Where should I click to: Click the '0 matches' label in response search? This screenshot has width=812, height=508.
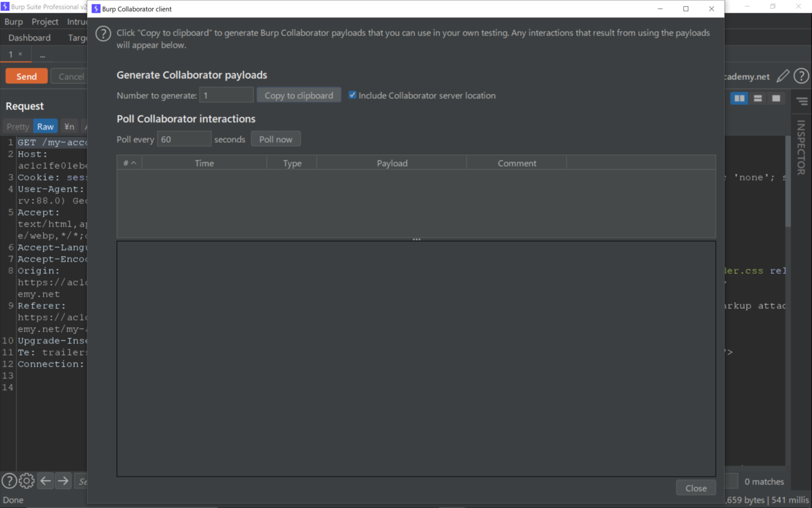point(764,482)
